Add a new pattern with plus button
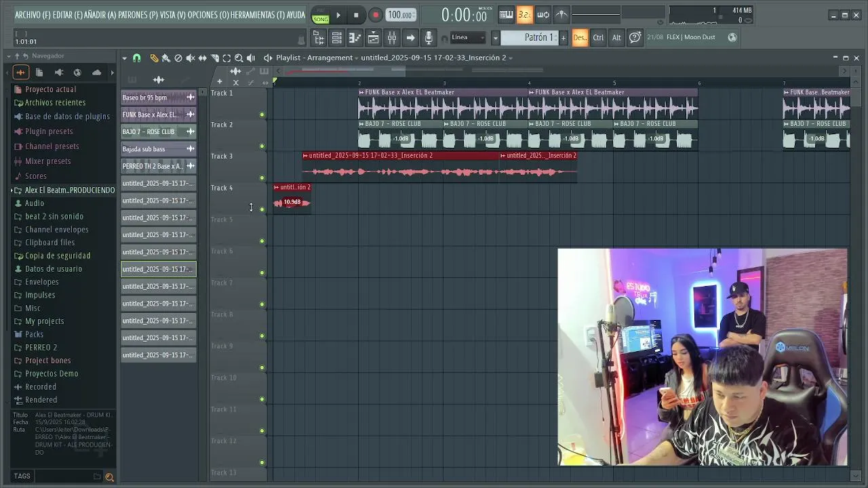This screenshot has width=868, height=488. [x=563, y=38]
